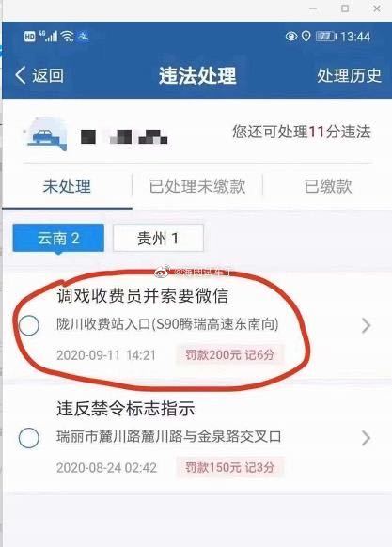The height and width of the screenshot is (547, 392).
Task: Filter violations by 贵州 1
Action: (158, 239)
